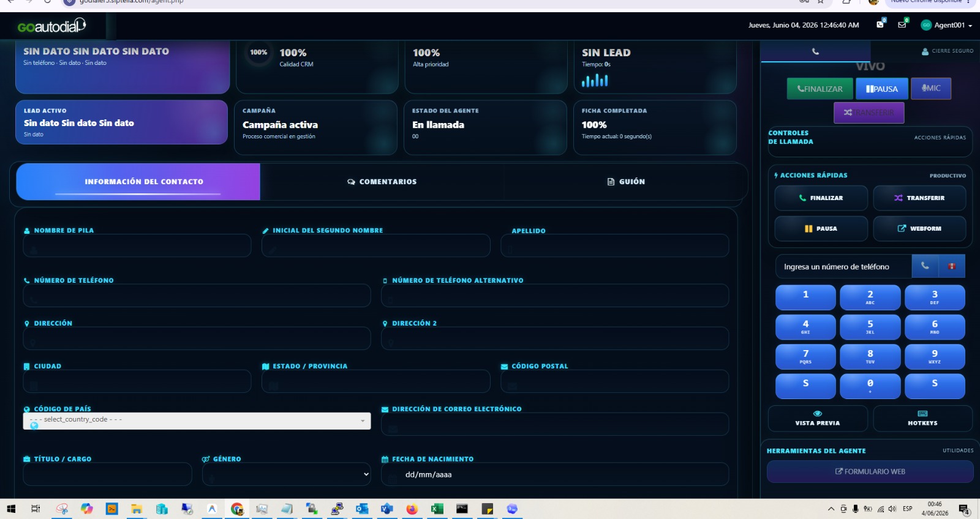This screenshot has width=980, height=519.
Task: Click Transferir in Acciones Rápidas
Action: pos(919,198)
